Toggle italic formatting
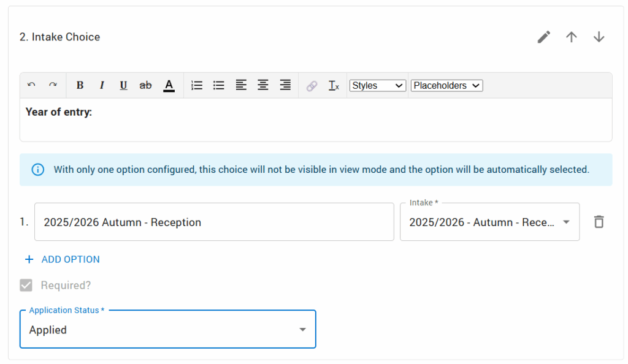Viewport: 628px width, 364px height. [x=102, y=86]
